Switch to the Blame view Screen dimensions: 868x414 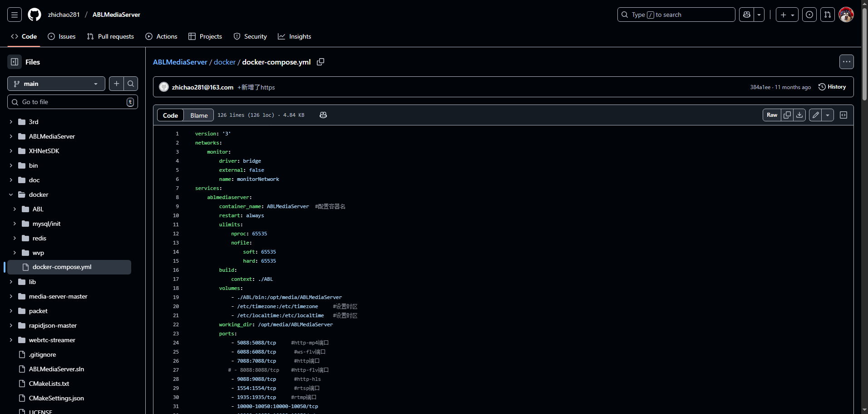pyautogui.click(x=199, y=115)
